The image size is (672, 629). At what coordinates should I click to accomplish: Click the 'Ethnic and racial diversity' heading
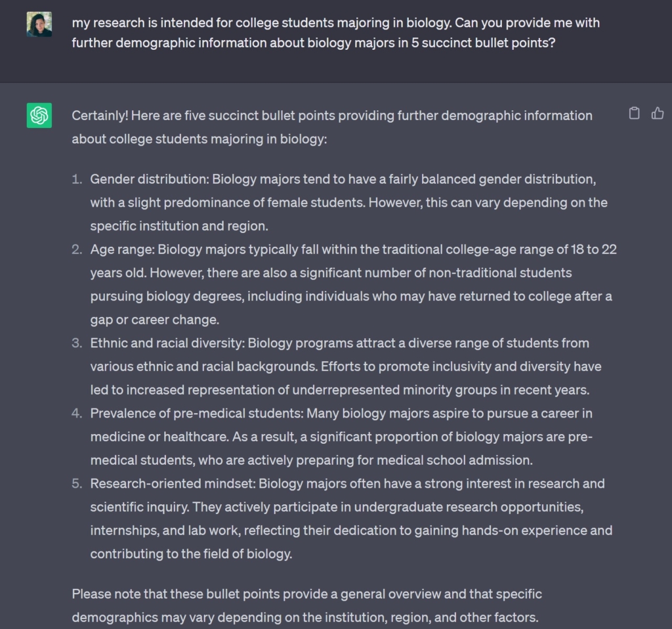(167, 343)
